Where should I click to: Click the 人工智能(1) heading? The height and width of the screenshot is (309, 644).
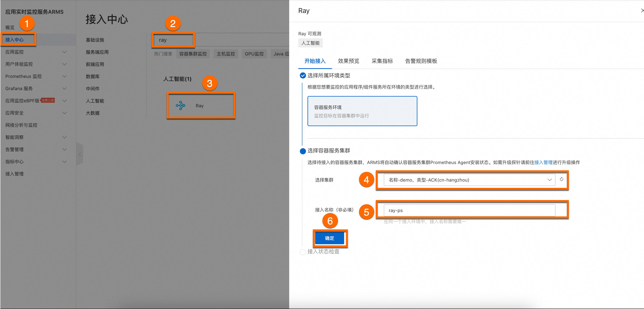pos(177,79)
